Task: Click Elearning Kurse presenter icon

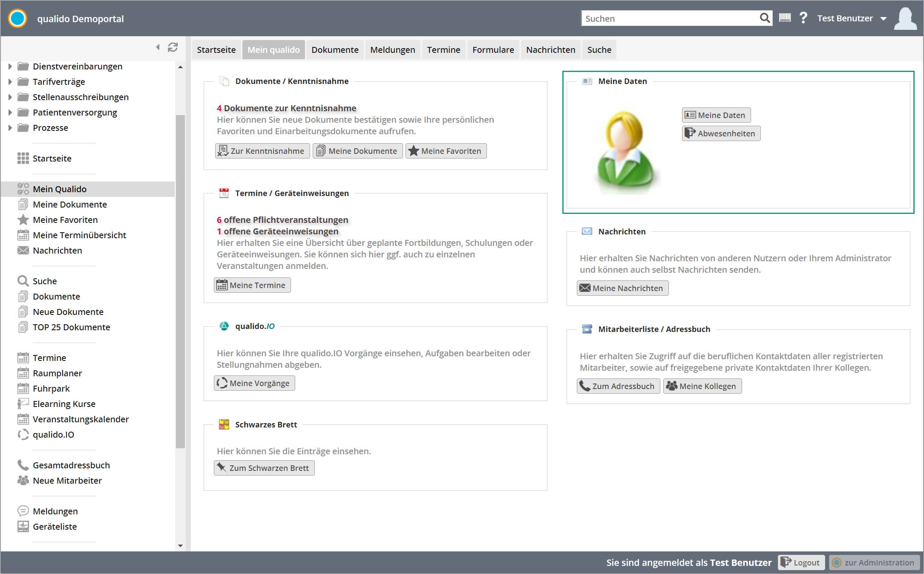Action: point(23,404)
